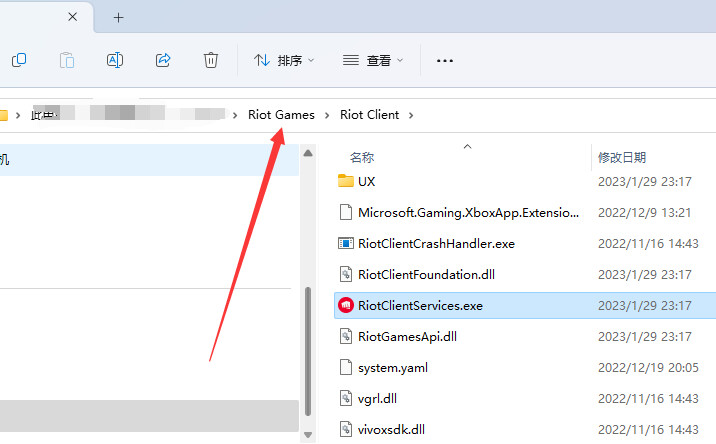
Task: Sort by 修改日期 column header
Action: pyautogui.click(x=622, y=158)
